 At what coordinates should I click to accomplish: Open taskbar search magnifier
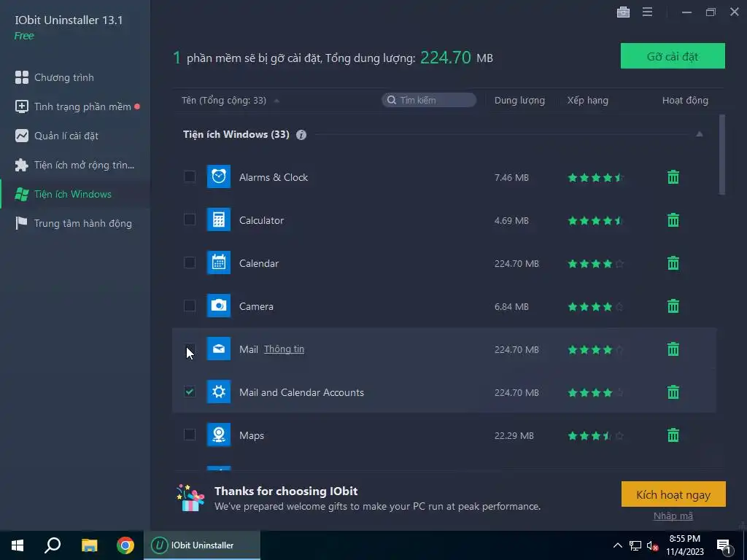[x=53, y=545]
